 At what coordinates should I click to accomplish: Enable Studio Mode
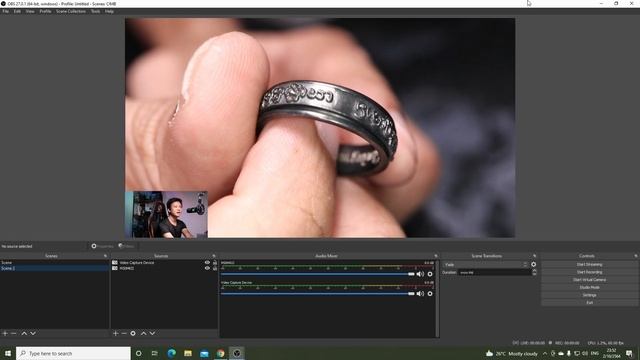pos(589,287)
